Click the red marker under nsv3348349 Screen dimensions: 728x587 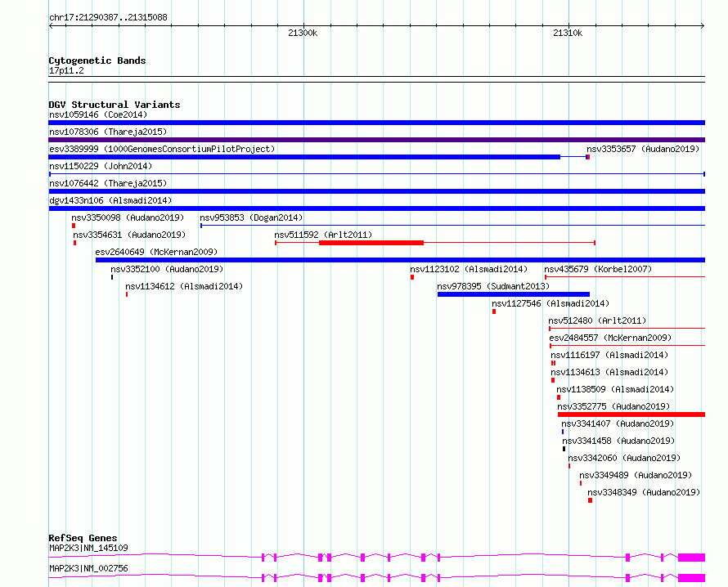(590, 500)
